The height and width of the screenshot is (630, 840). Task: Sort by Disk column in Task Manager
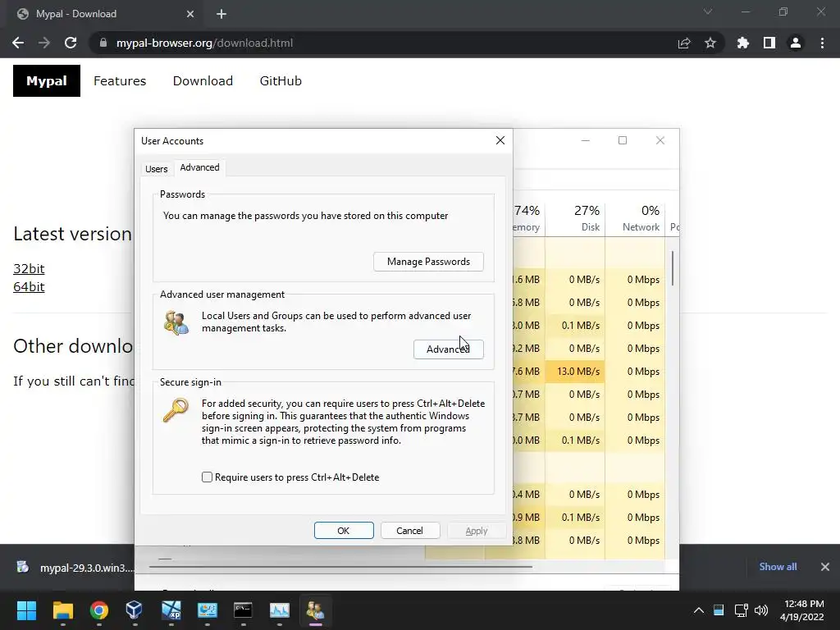point(575,218)
